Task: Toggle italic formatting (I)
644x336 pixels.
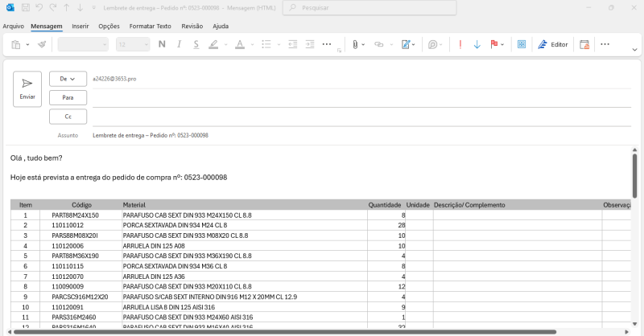Action: click(179, 44)
